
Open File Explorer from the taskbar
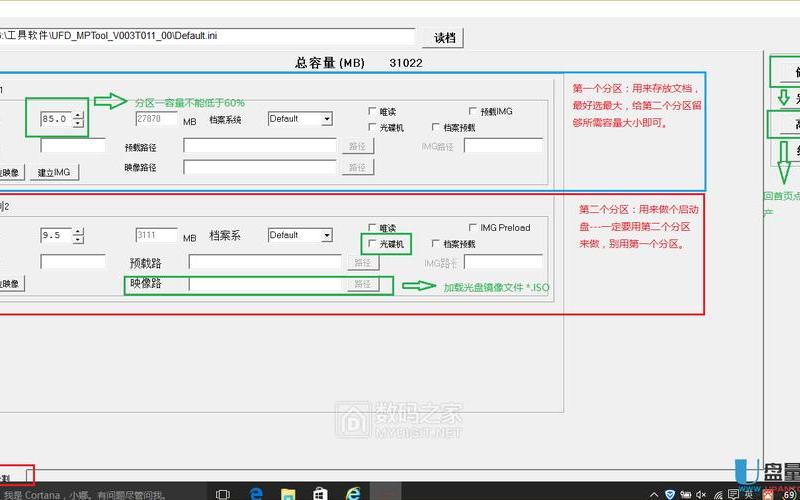coord(288,494)
